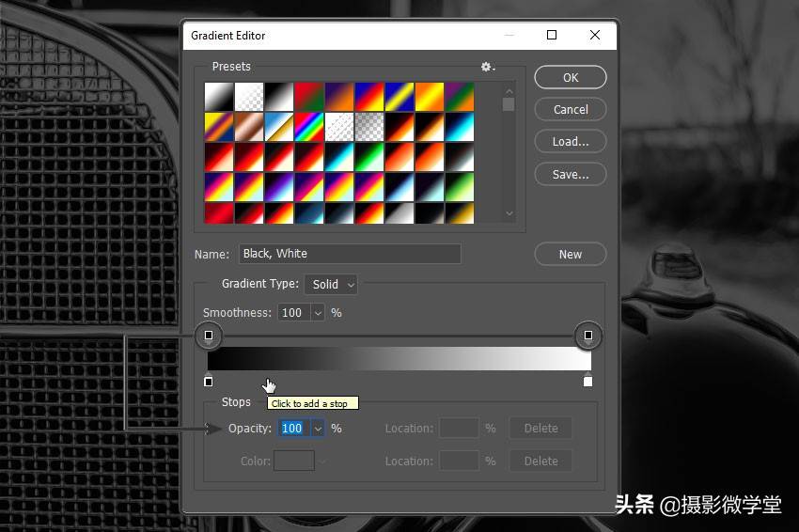Select the black color stop below gradient

209,381
